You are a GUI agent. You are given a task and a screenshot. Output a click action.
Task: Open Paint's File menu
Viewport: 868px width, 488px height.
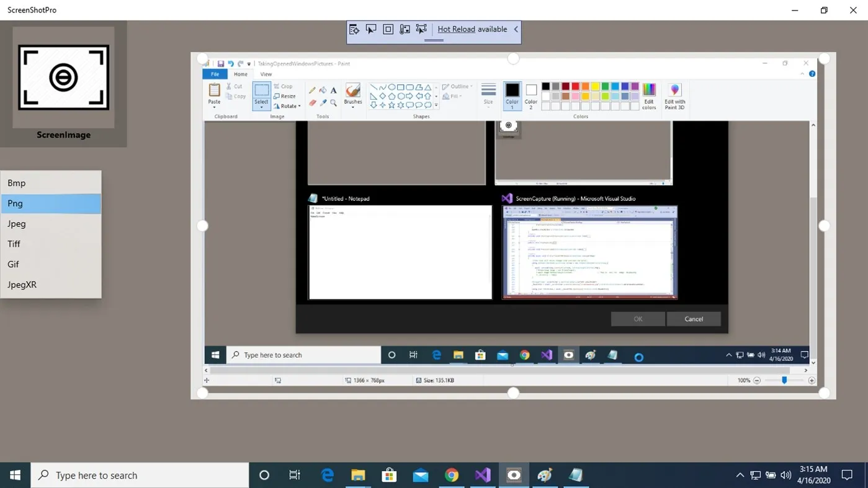click(215, 74)
